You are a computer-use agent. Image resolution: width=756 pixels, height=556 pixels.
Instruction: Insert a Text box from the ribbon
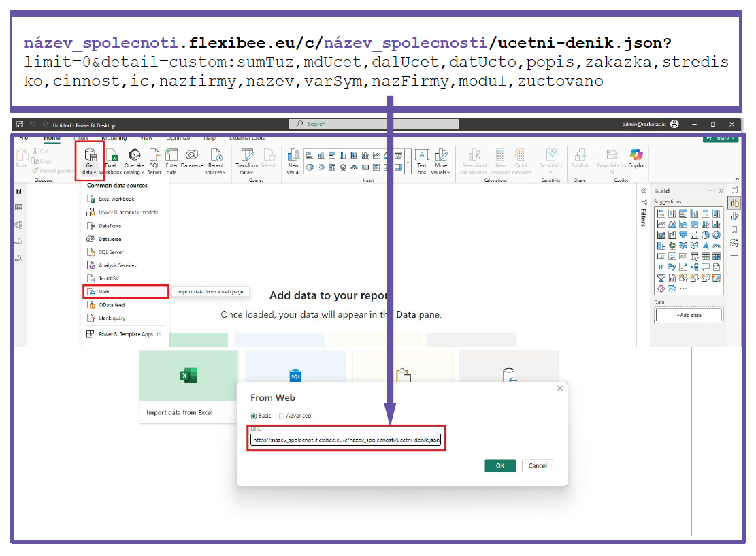pos(422,161)
